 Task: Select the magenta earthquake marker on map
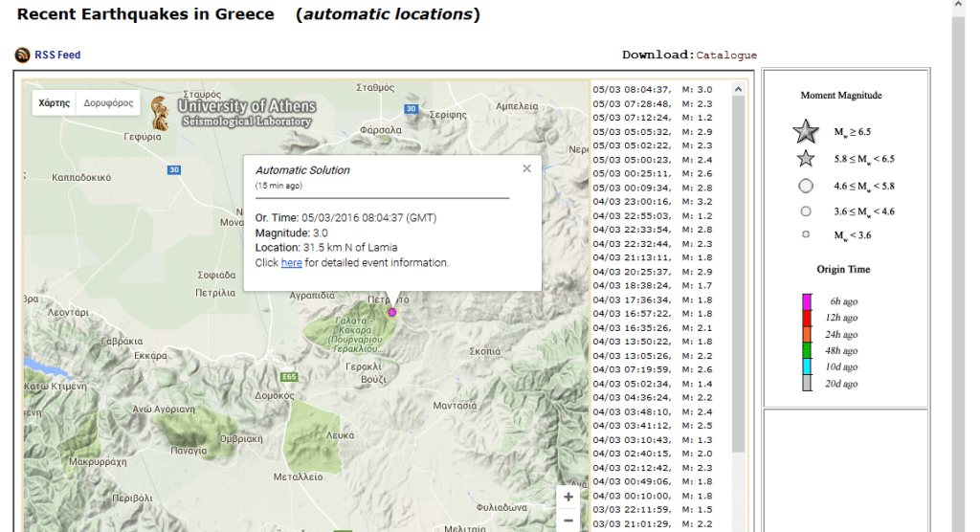[391, 312]
